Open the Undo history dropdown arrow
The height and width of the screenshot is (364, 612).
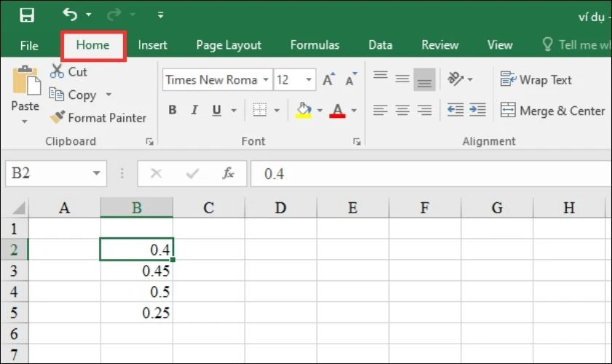89,15
